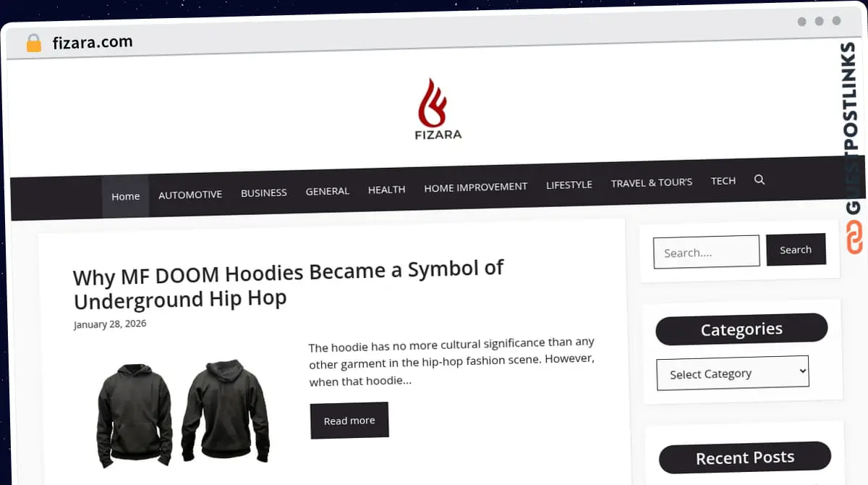Open the AUTOMOTIVE menu item
The image size is (868, 485).
(x=190, y=194)
